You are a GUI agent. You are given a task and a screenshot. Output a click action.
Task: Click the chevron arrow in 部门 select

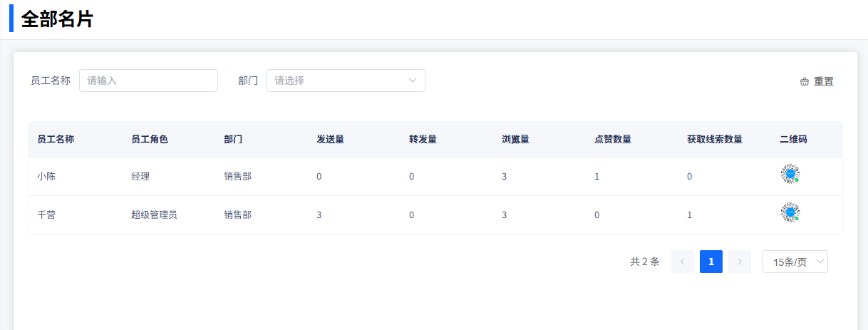point(413,81)
